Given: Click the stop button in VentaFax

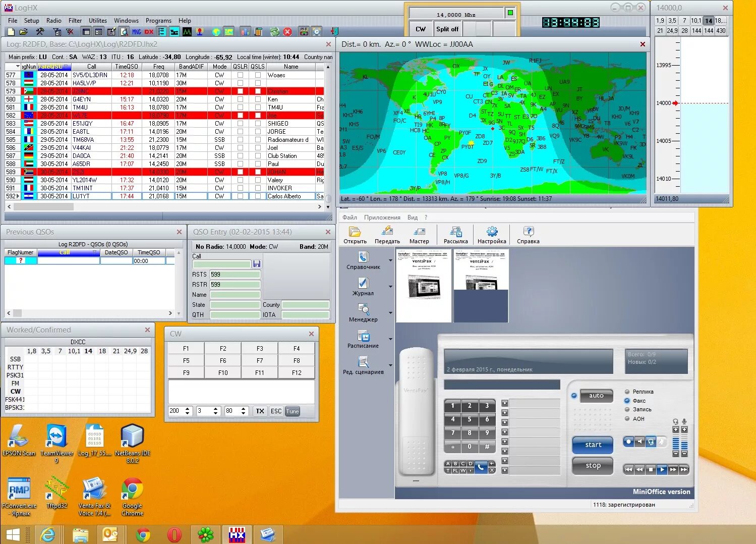Looking at the screenshot, I should (x=593, y=466).
